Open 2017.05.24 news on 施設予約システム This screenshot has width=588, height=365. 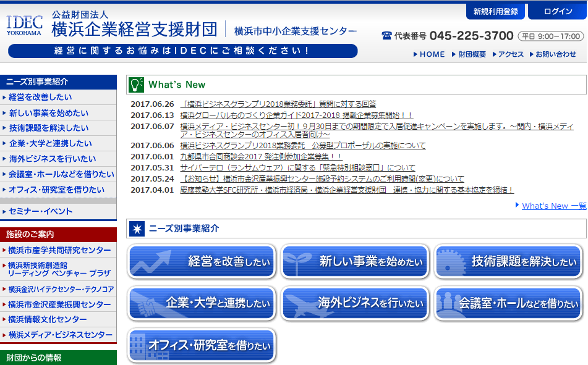(322, 179)
